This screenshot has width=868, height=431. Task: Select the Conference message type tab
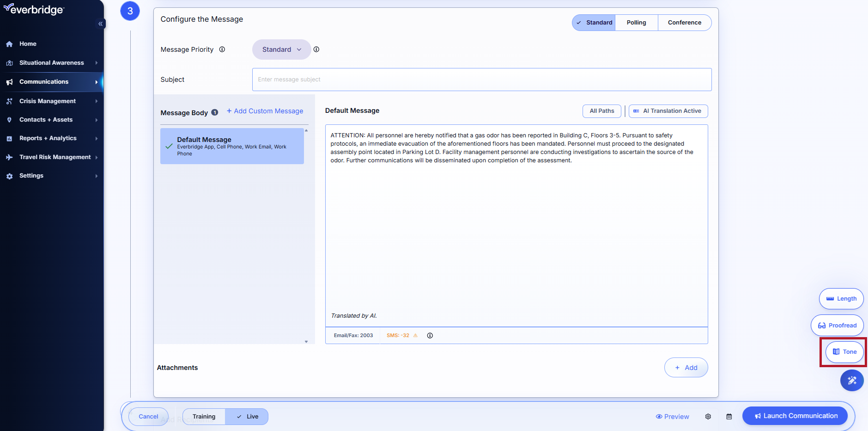click(684, 23)
